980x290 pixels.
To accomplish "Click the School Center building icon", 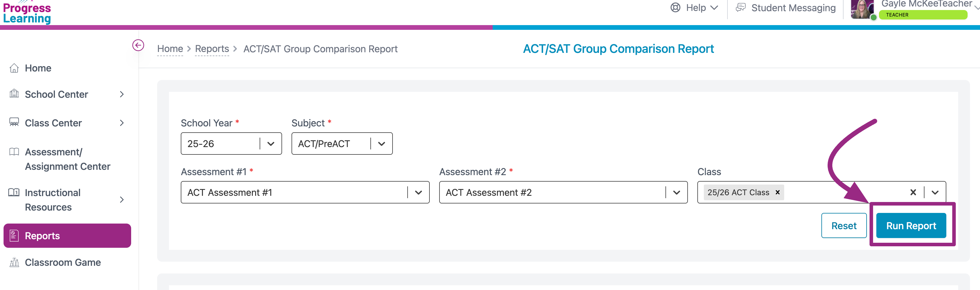I will coord(14,94).
